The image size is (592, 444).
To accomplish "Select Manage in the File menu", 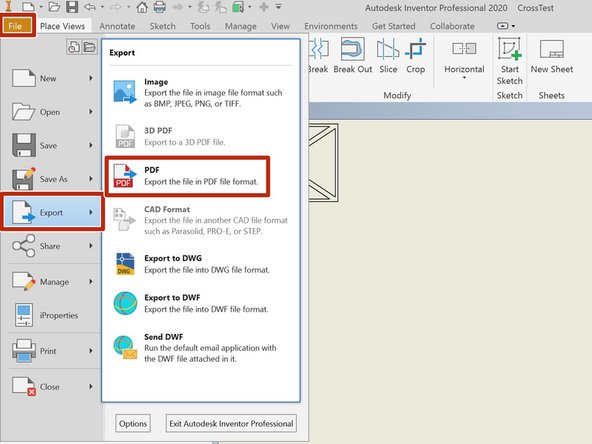I will coord(52,282).
